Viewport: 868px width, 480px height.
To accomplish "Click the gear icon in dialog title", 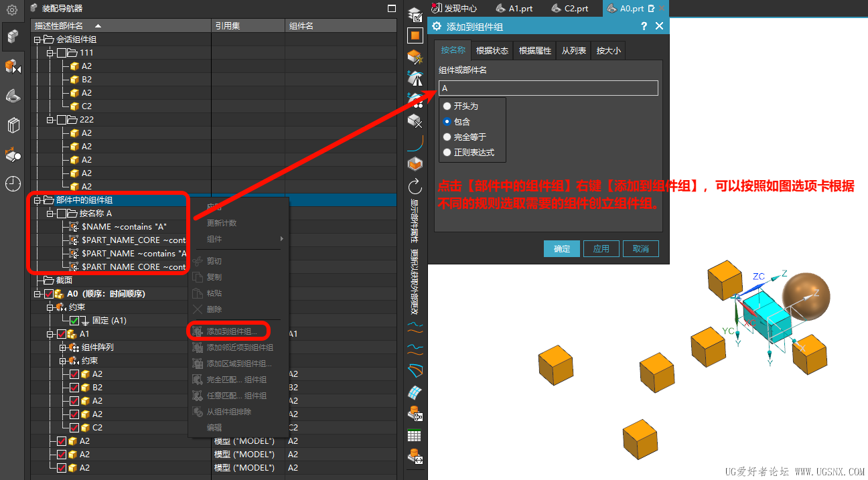I will (437, 26).
